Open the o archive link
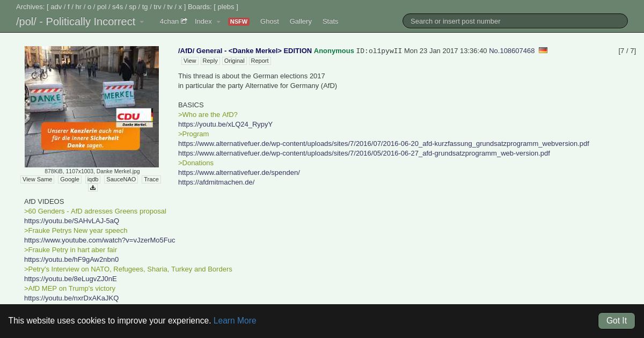This screenshot has height=338, width=644. pyautogui.click(x=90, y=7)
